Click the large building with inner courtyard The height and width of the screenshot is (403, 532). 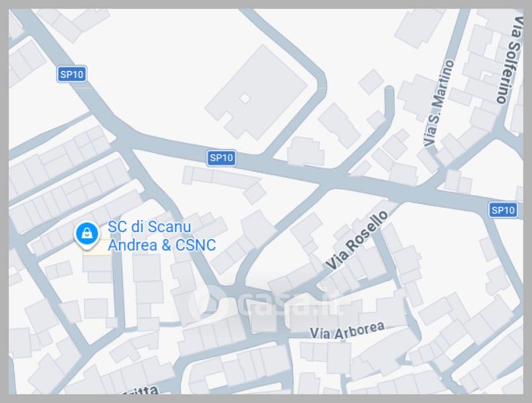[x=256, y=93]
